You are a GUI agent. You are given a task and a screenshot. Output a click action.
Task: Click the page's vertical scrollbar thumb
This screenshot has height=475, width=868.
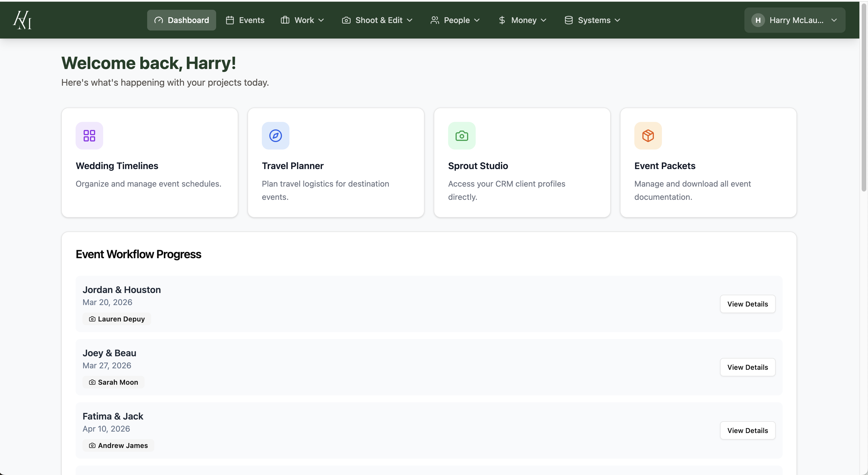pyautogui.click(x=864, y=98)
